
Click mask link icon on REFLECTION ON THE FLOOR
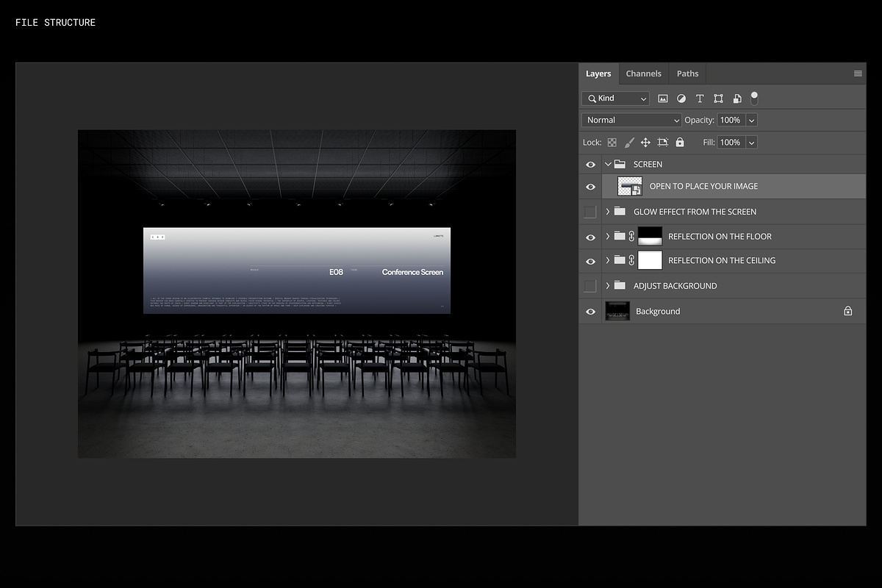pos(631,237)
